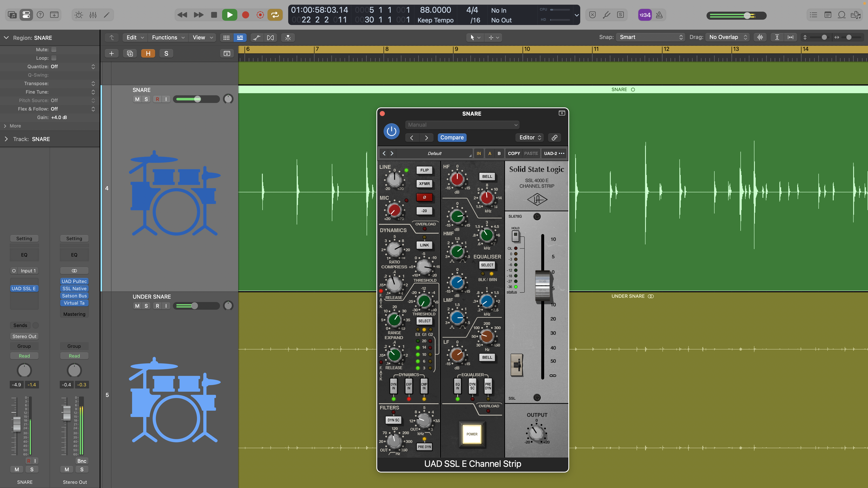
Task: Open the tuner icon
Action: [606, 15]
